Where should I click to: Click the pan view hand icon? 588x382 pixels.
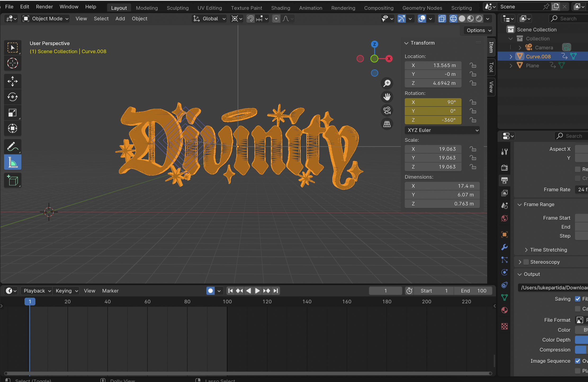pyautogui.click(x=387, y=97)
